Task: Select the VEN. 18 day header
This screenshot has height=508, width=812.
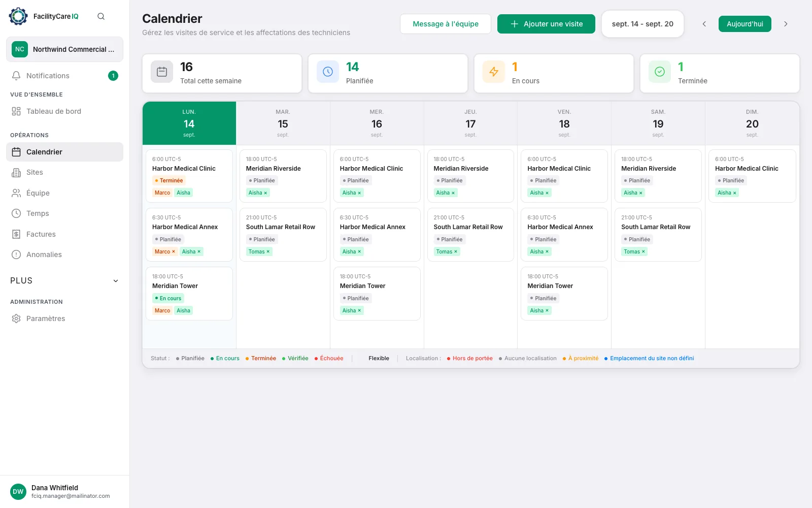Action: click(x=564, y=123)
